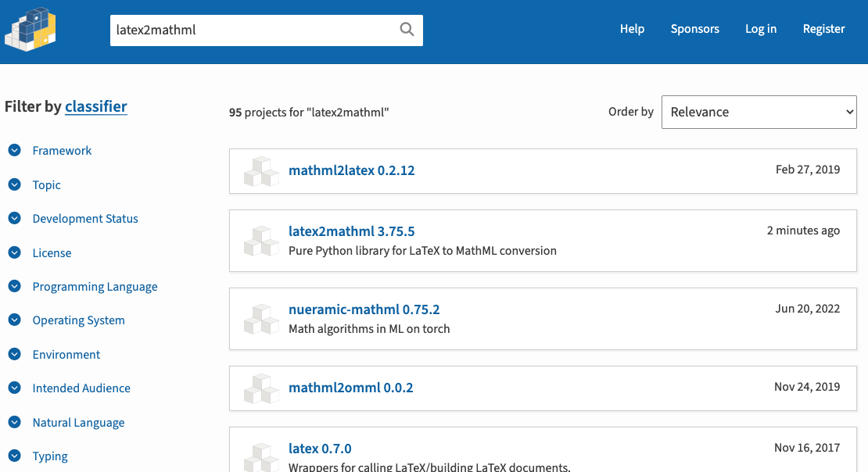868x472 pixels.
Task: Expand the Natural Language chevron
Action: click(x=14, y=422)
